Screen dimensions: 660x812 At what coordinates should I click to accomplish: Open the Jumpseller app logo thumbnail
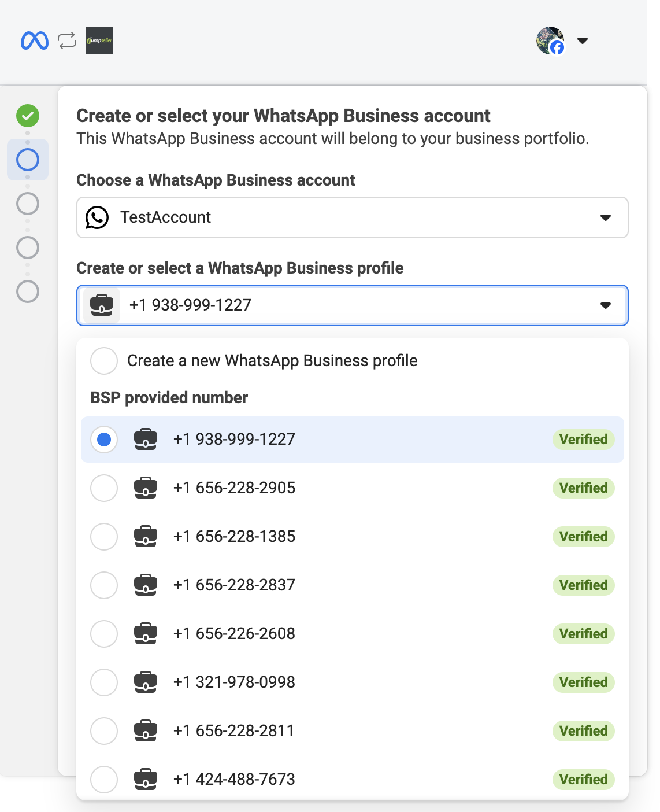[x=99, y=40]
